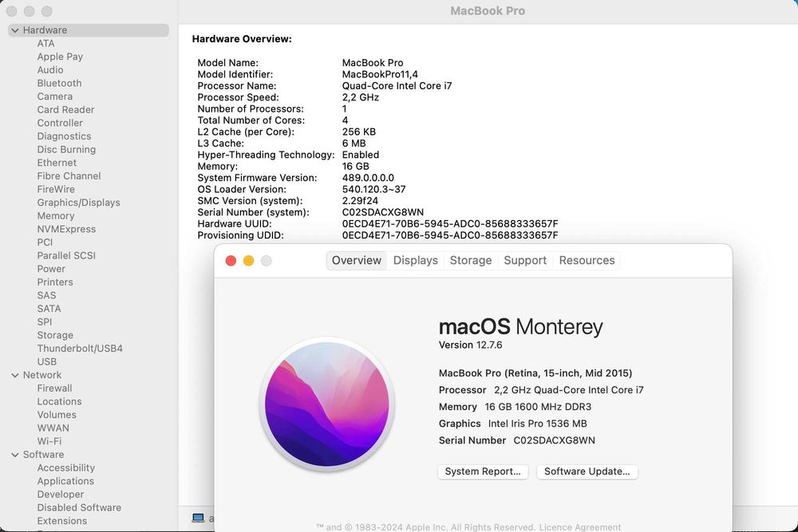Select Bluetooth in the sidebar

[59, 84]
